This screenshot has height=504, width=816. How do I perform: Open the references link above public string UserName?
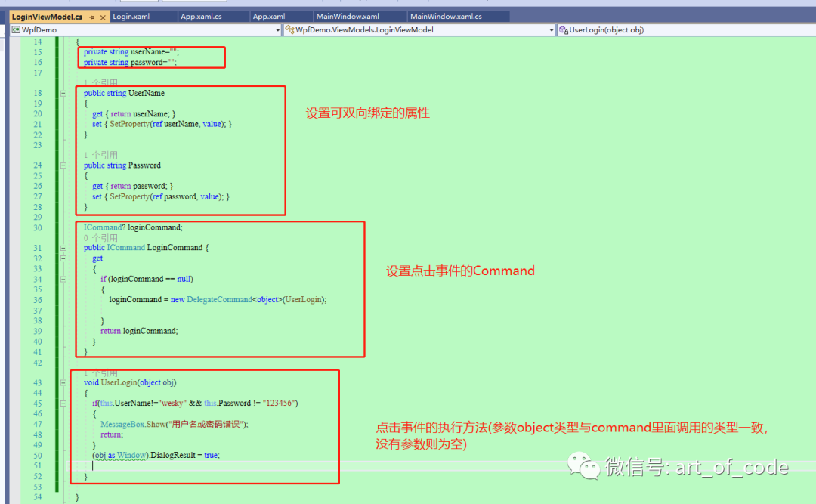coord(100,83)
